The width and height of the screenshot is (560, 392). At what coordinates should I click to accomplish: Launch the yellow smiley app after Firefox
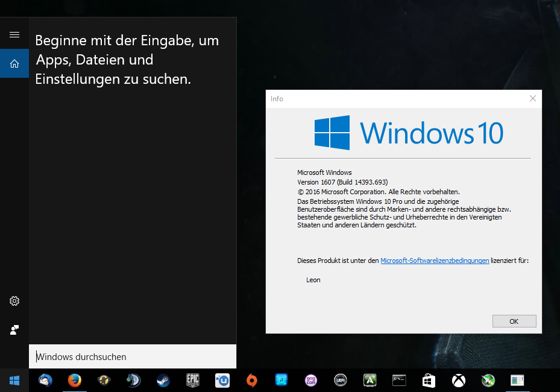(104, 381)
